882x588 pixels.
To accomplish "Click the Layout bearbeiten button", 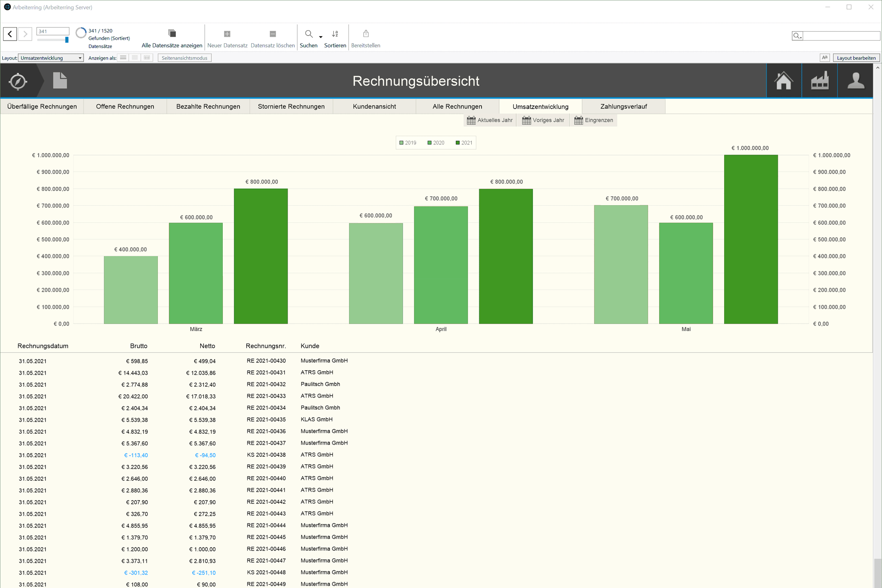I will pyautogui.click(x=855, y=58).
